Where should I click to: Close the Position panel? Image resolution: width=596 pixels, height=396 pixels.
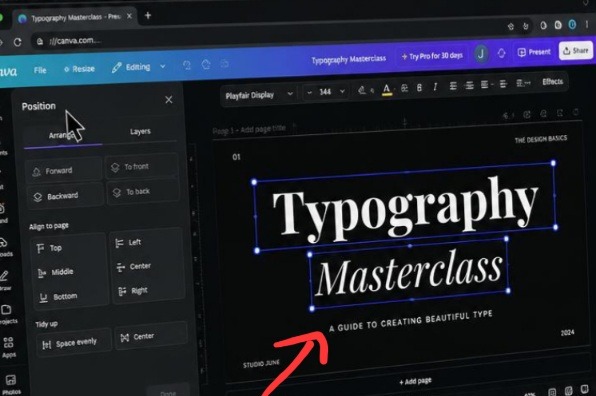169,100
